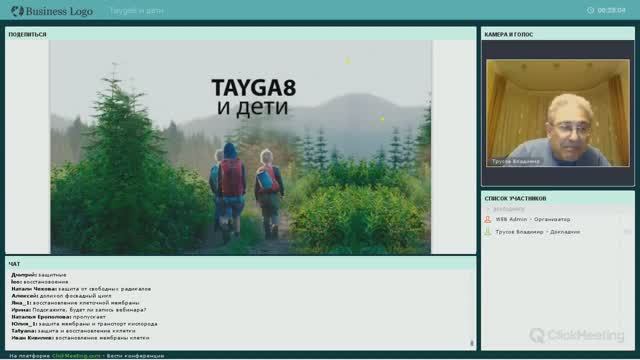Click the 'Tayga8 и дети' title in header
The height and width of the screenshot is (360, 640).
point(137,11)
